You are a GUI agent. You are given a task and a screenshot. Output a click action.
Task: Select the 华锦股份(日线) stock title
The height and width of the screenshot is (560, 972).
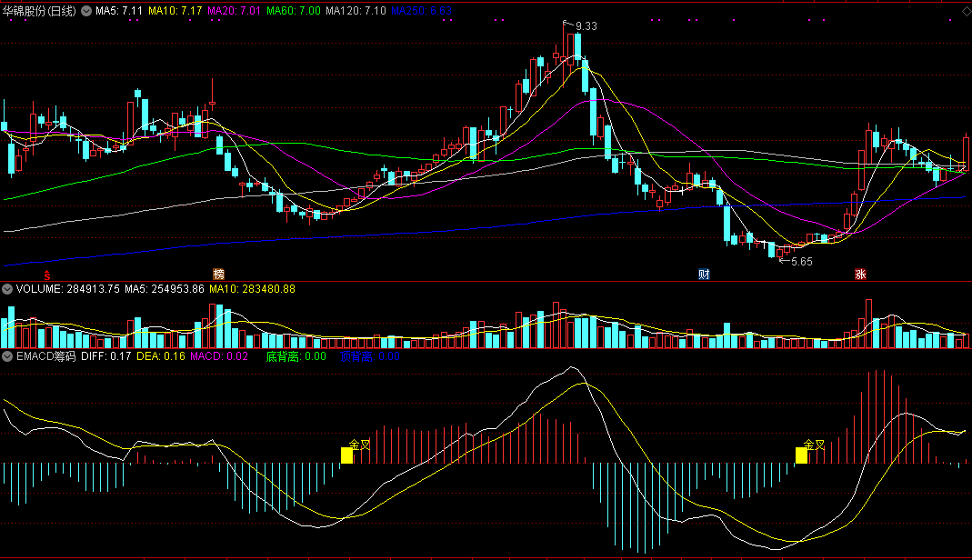[39, 11]
